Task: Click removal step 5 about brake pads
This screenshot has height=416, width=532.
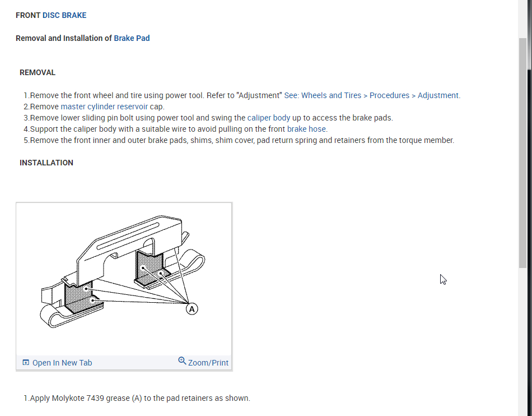Action: 239,140
